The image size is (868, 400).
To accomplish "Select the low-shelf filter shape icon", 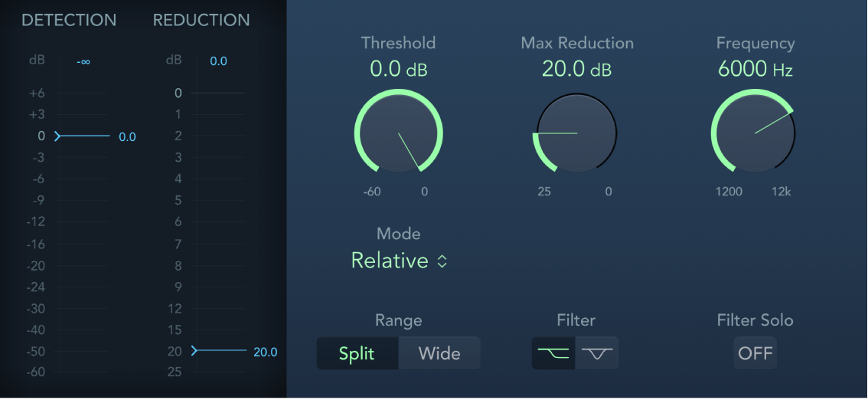I will (553, 353).
